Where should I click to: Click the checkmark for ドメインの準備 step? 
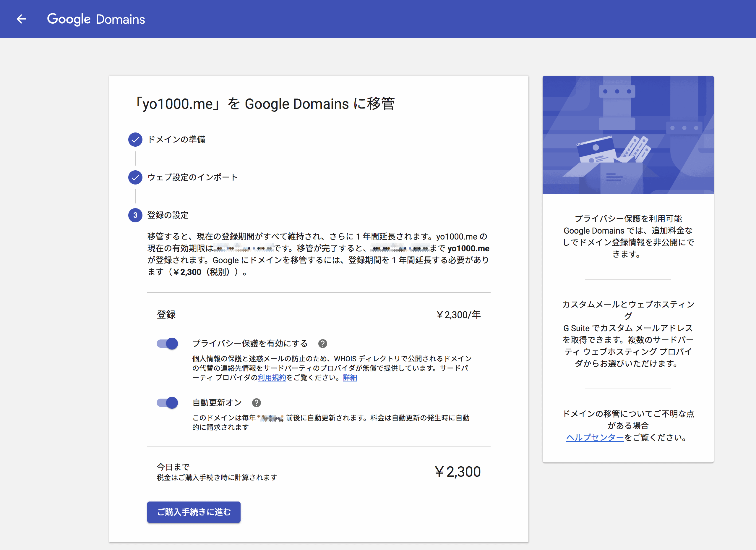coord(135,139)
